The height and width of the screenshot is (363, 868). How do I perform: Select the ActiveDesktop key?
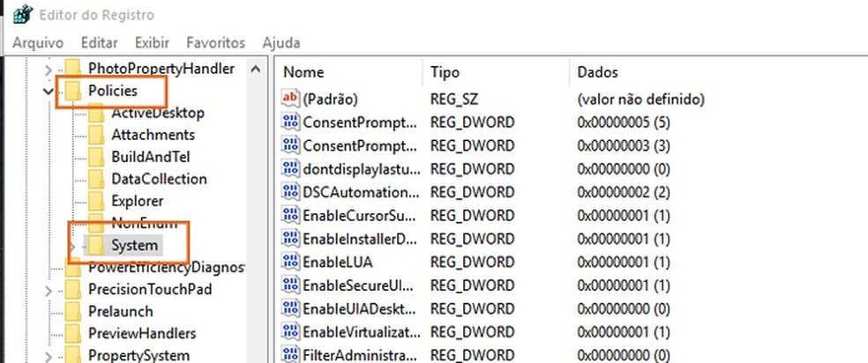click(157, 113)
